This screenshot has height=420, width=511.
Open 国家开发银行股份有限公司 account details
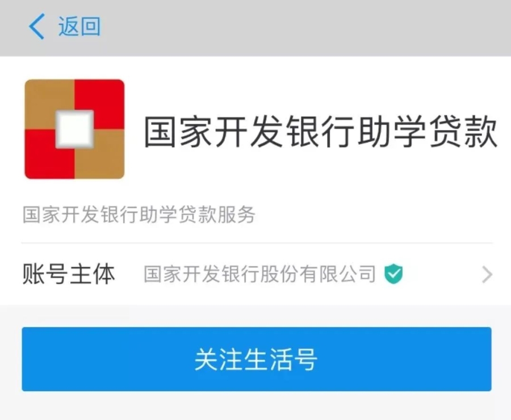[259, 274]
